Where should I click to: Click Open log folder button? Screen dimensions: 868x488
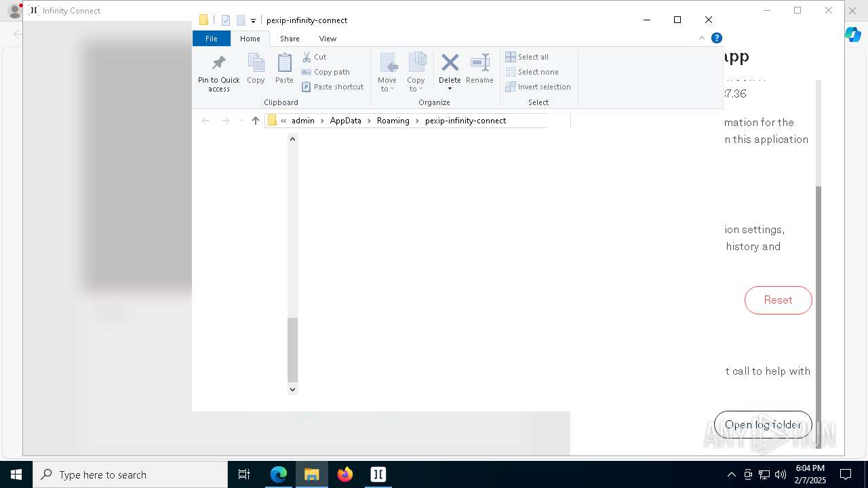[x=763, y=425]
